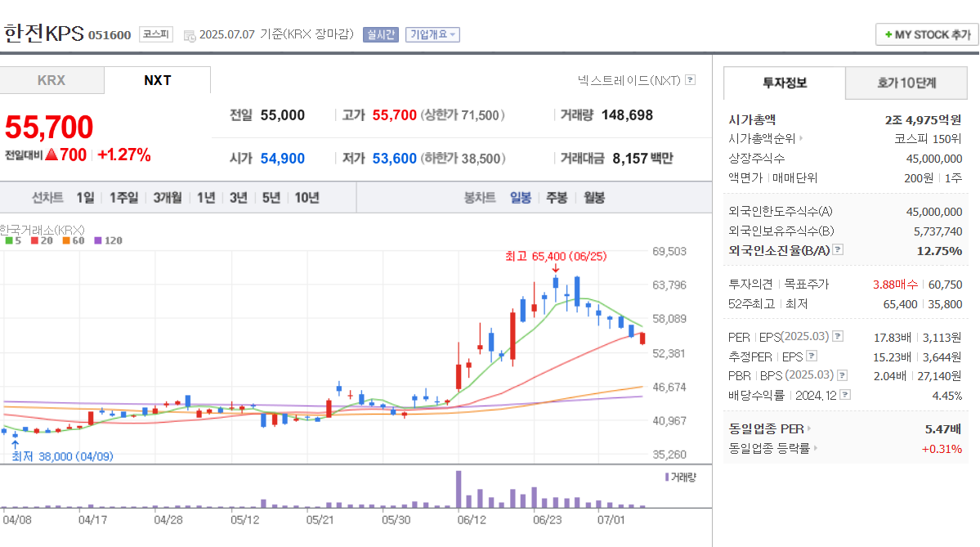Viewport: 980px width, 547px height.
Task: Click the 외국인보유주식수 value 5,737,740
Action: coord(937,231)
